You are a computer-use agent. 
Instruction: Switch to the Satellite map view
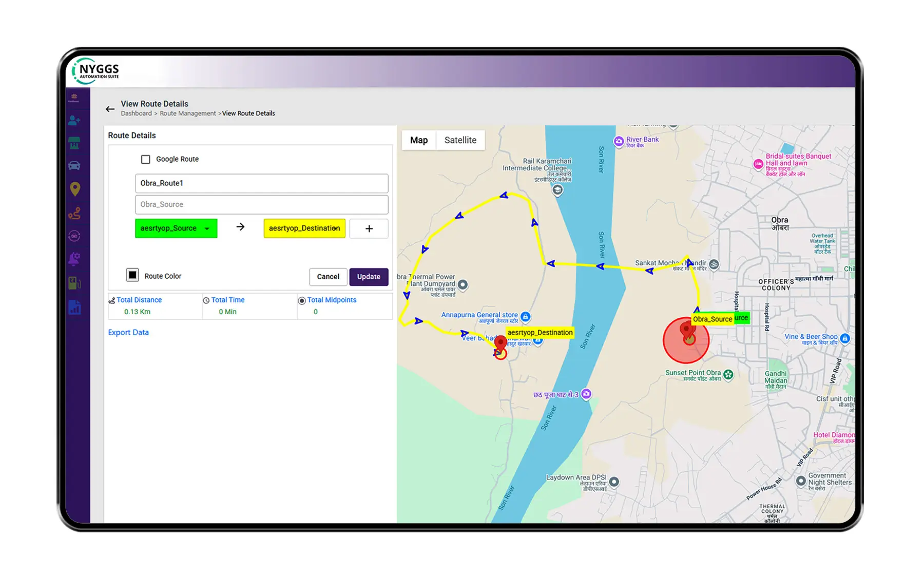(460, 140)
